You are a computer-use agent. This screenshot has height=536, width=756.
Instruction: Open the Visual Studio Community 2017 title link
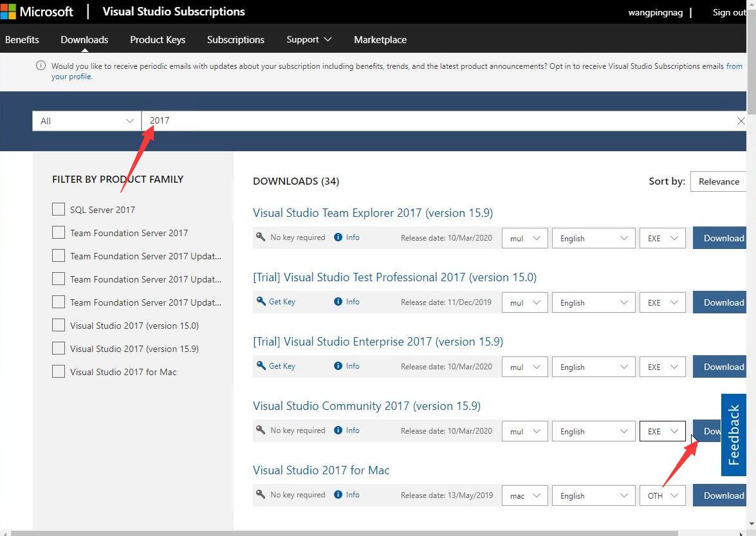367,406
